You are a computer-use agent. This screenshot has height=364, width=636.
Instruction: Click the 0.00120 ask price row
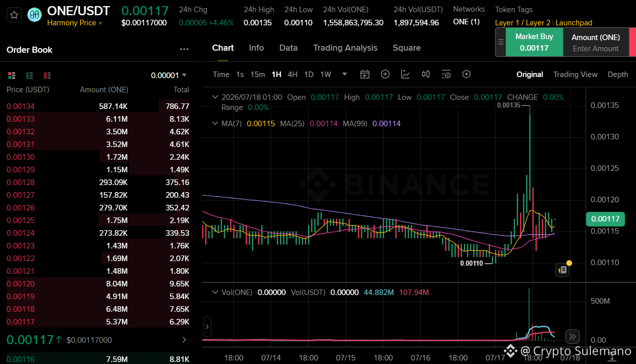pyautogui.click(x=98, y=284)
